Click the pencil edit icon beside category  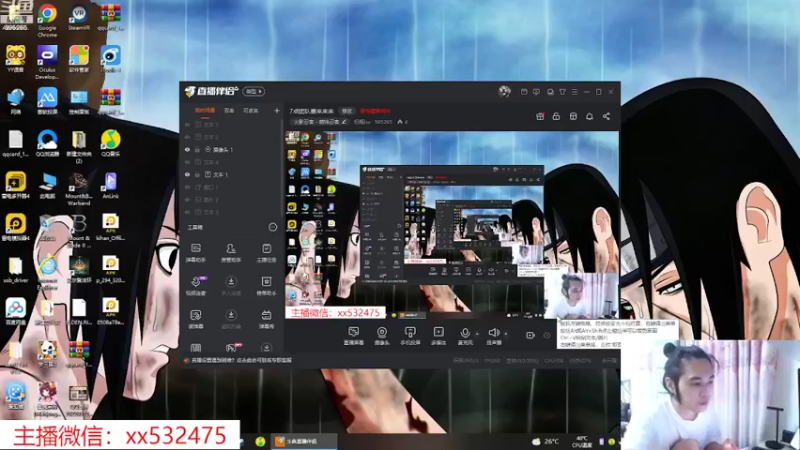pos(344,122)
